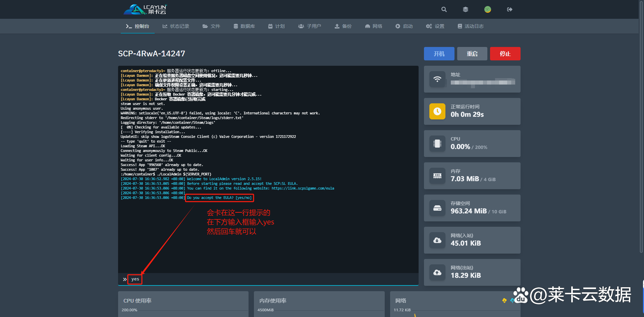Click the outbound value 18.29 KiB
The width and height of the screenshot is (644, 317).
coord(466,275)
